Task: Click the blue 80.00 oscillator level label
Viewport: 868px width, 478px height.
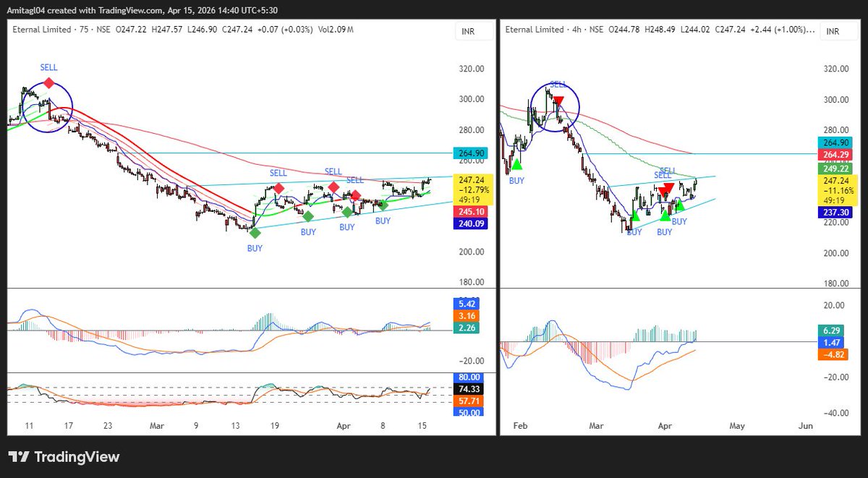Action: click(467, 377)
